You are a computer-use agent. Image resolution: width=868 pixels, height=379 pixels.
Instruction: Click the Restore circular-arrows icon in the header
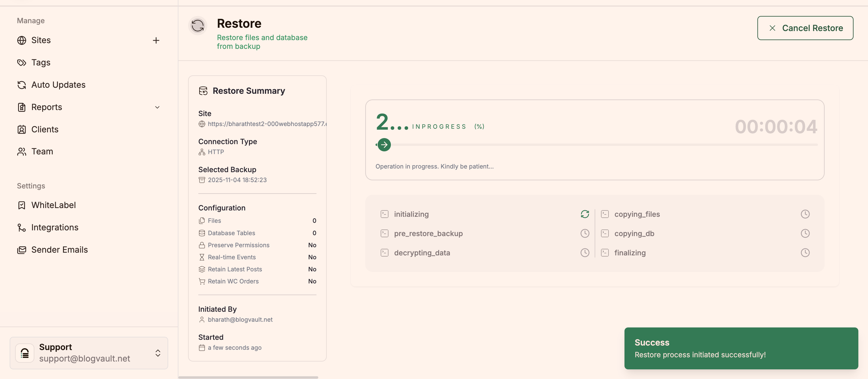[197, 26]
